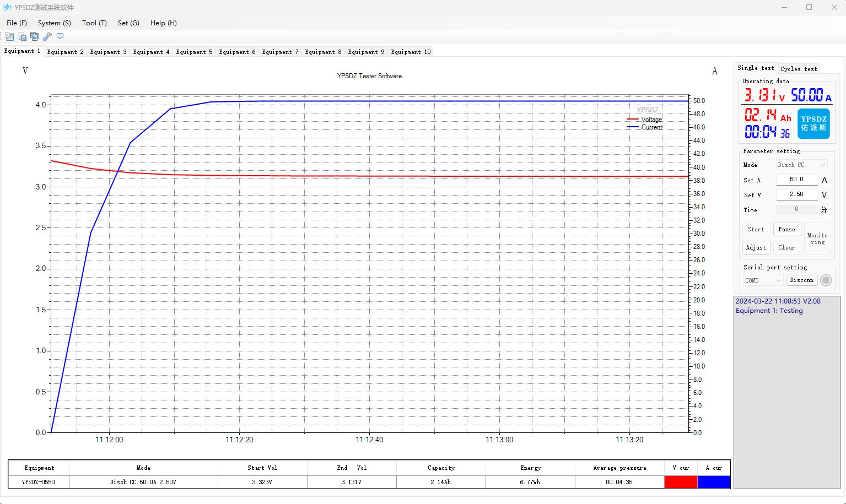
Task: Click the speech bubble toolbar icon
Action: tap(60, 36)
